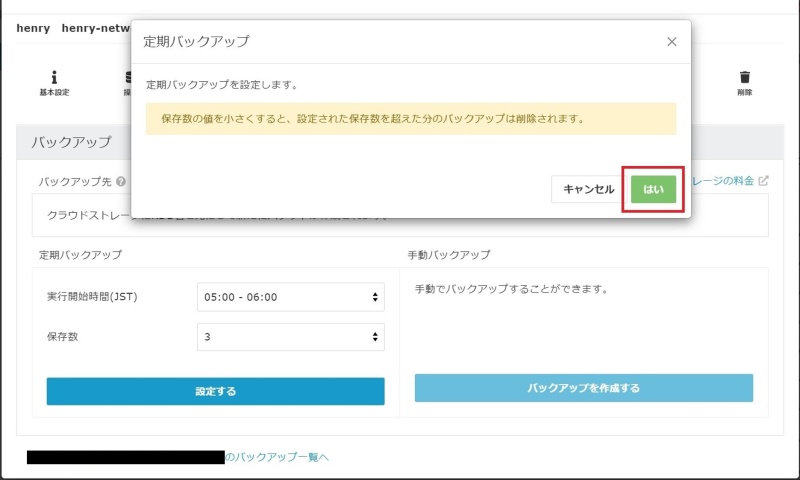800x480 pixels.
Task: Click the 基本設定 info icon
Action: pos(54,77)
